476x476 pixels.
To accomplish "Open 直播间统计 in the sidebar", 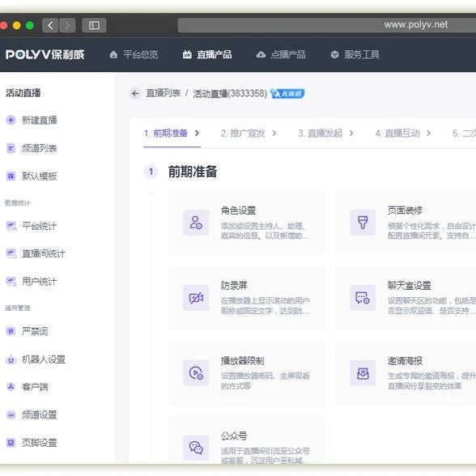I will click(x=44, y=253).
